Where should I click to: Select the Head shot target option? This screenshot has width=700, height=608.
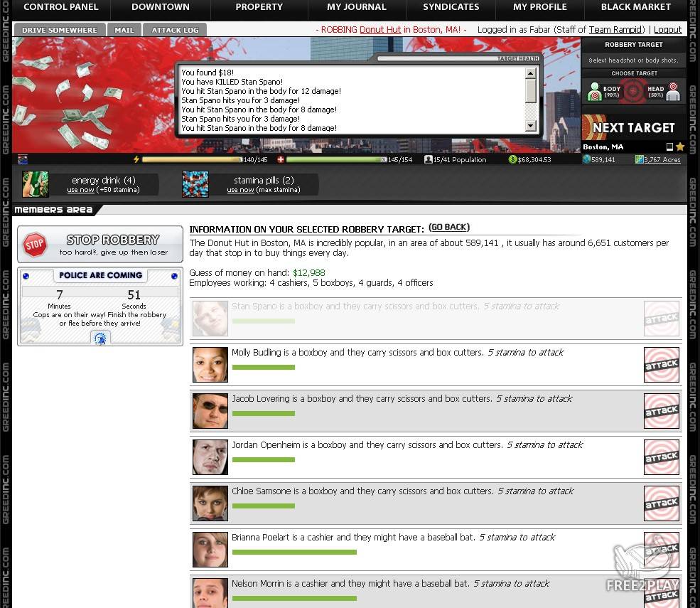(662, 92)
